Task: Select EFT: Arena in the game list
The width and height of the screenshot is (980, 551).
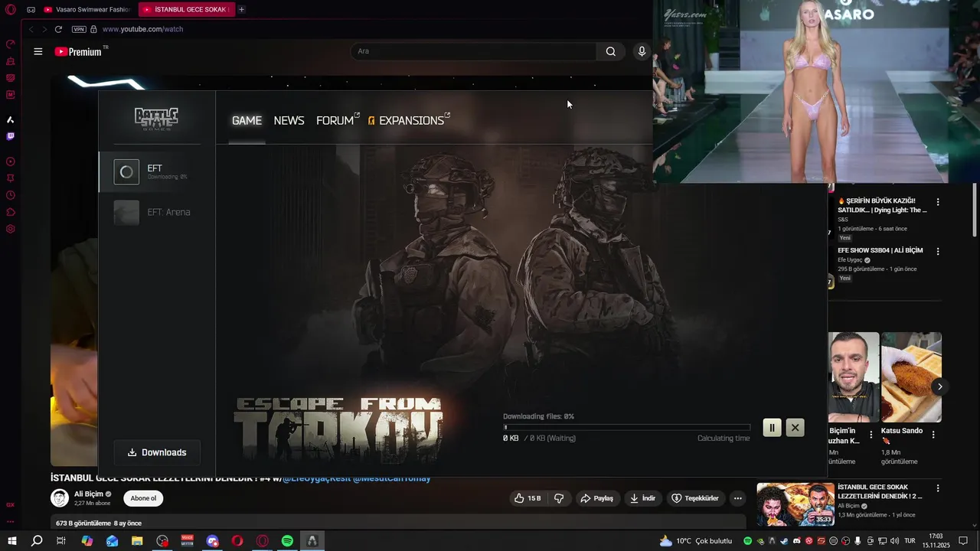Action: pyautogui.click(x=157, y=212)
